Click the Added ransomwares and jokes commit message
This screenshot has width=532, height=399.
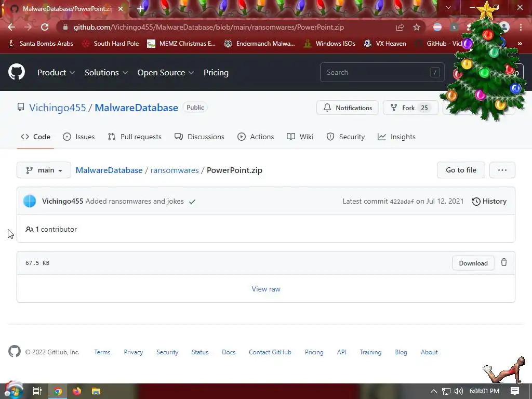(x=135, y=201)
